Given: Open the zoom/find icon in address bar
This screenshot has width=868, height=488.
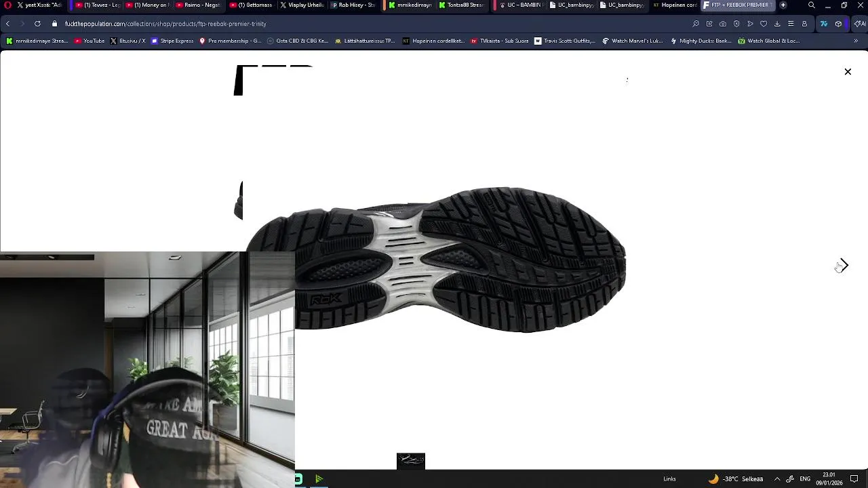Looking at the screenshot, I should (696, 24).
